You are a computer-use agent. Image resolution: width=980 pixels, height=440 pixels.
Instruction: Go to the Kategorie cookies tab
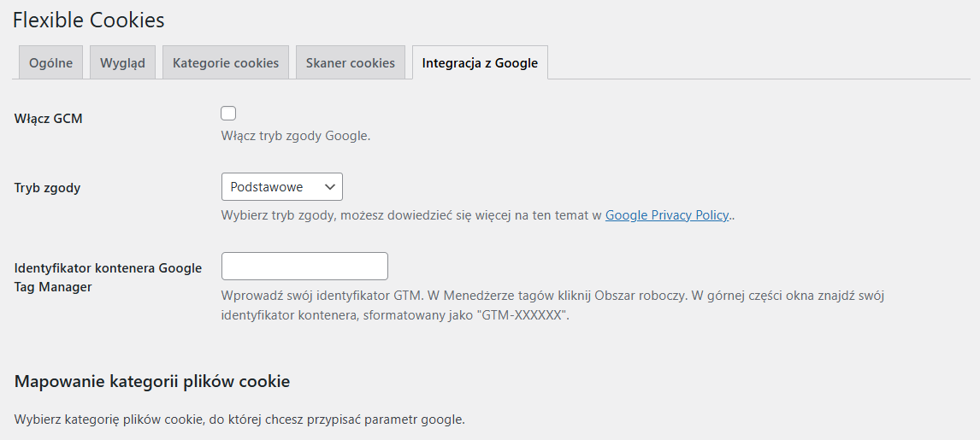[x=226, y=62]
